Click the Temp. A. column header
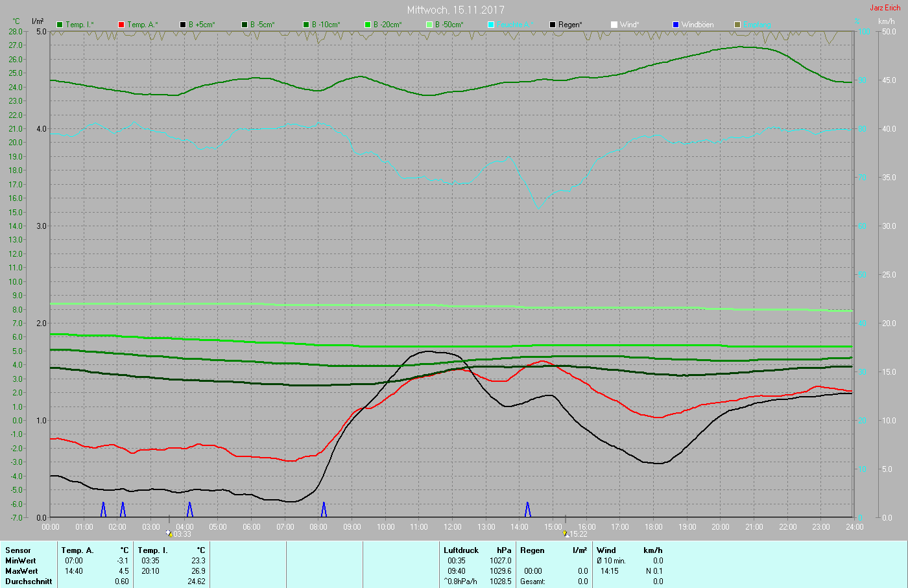This screenshot has height=588, width=908. click(x=77, y=550)
